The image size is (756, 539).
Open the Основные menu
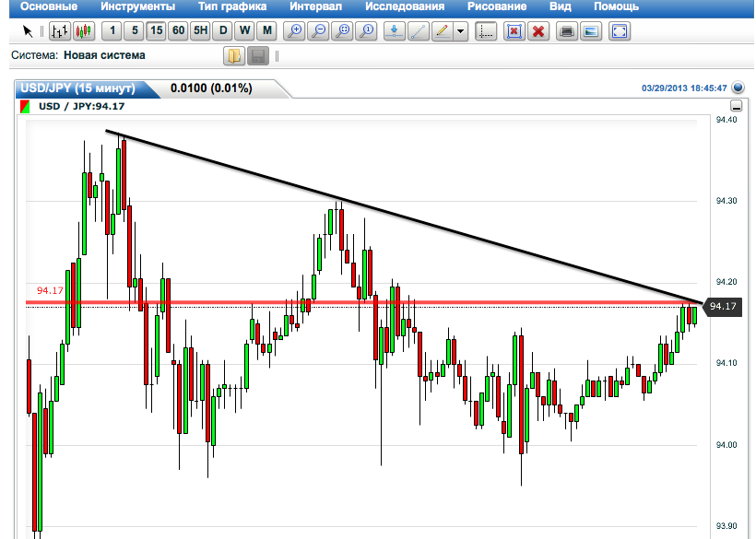pos(49,6)
